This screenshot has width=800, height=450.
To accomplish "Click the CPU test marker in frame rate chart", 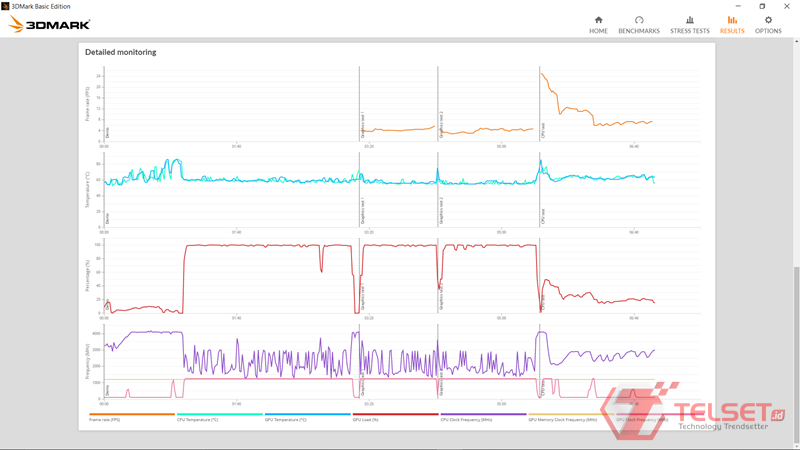I will click(543, 130).
